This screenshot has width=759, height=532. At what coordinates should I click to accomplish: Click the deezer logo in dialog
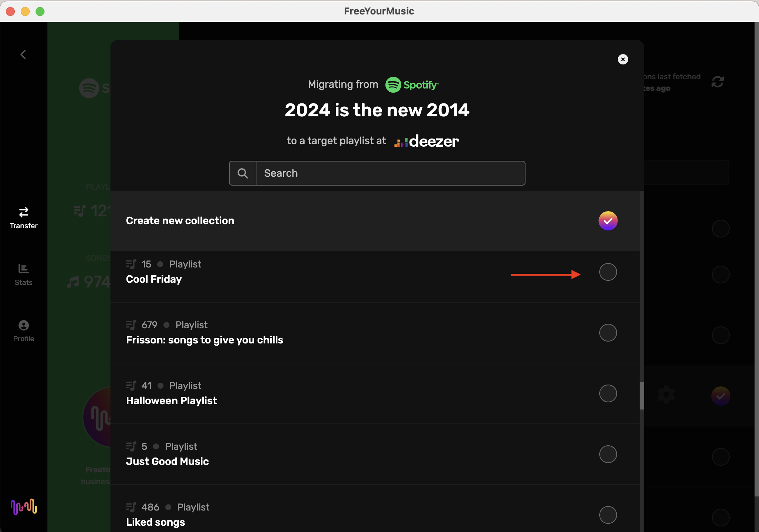(x=427, y=141)
